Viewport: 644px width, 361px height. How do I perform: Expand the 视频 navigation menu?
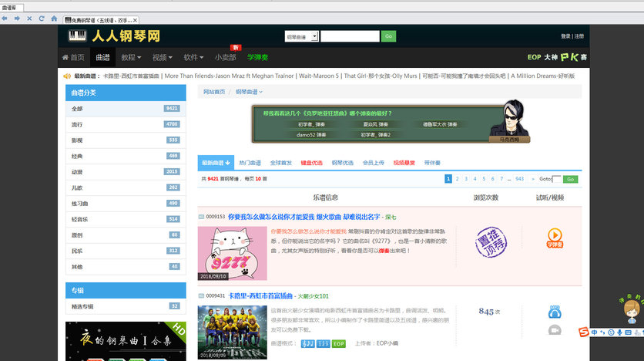[162, 57]
